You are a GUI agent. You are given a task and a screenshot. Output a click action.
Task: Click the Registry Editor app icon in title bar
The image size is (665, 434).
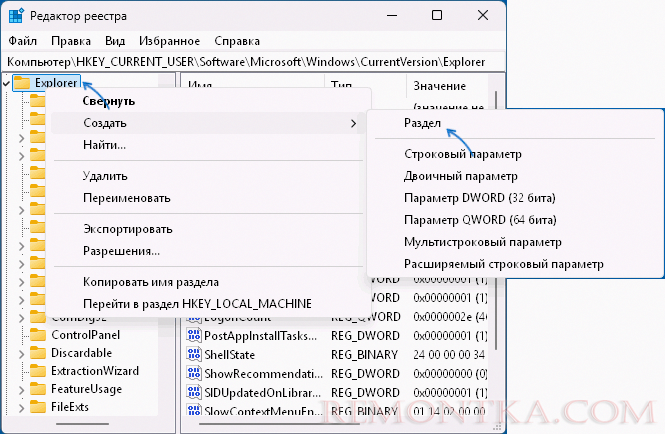coord(16,16)
